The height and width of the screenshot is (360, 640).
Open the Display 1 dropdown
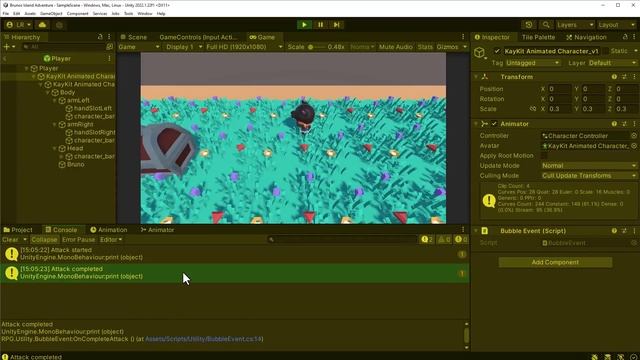[x=183, y=47]
